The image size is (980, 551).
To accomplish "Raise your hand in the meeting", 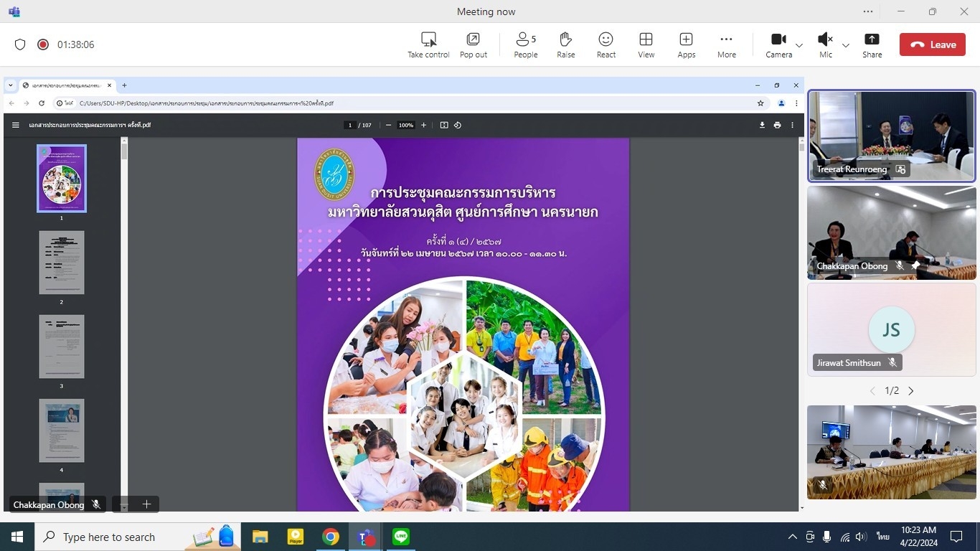I will [x=566, y=44].
